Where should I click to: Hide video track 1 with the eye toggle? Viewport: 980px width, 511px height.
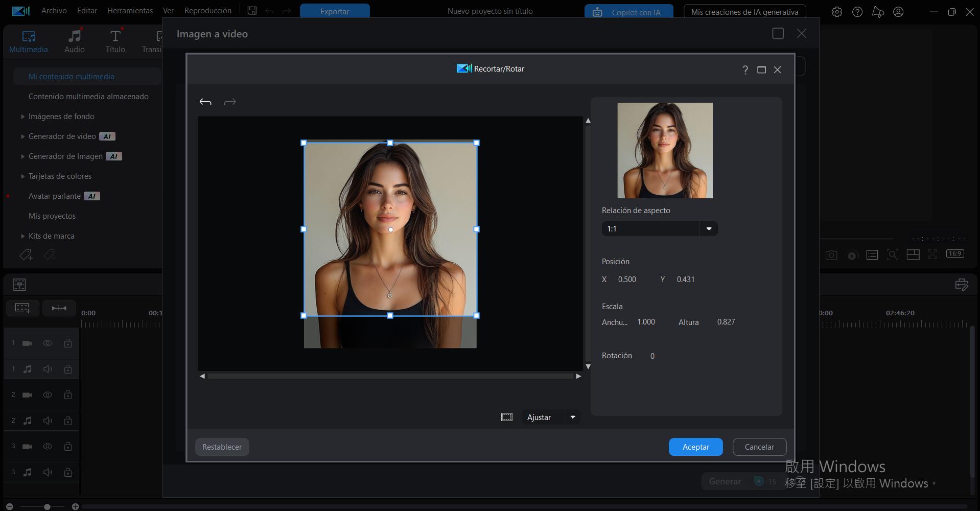(48, 343)
